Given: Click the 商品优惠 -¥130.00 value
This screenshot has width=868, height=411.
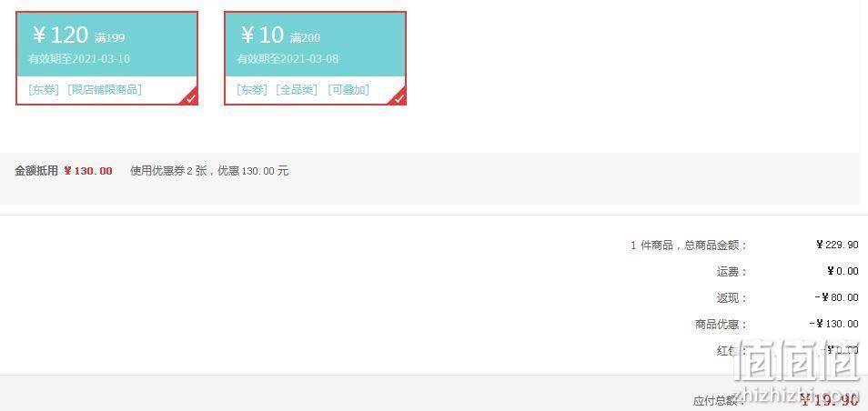Looking at the screenshot, I should click(833, 324).
